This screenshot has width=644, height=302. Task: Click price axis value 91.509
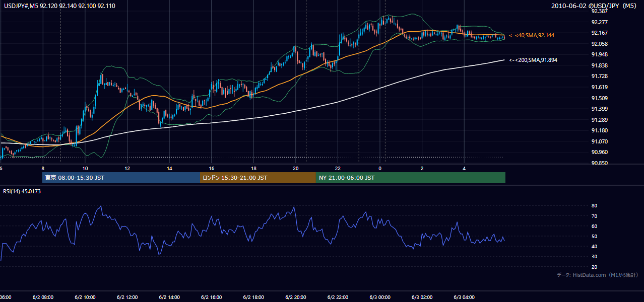pos(599,99)
